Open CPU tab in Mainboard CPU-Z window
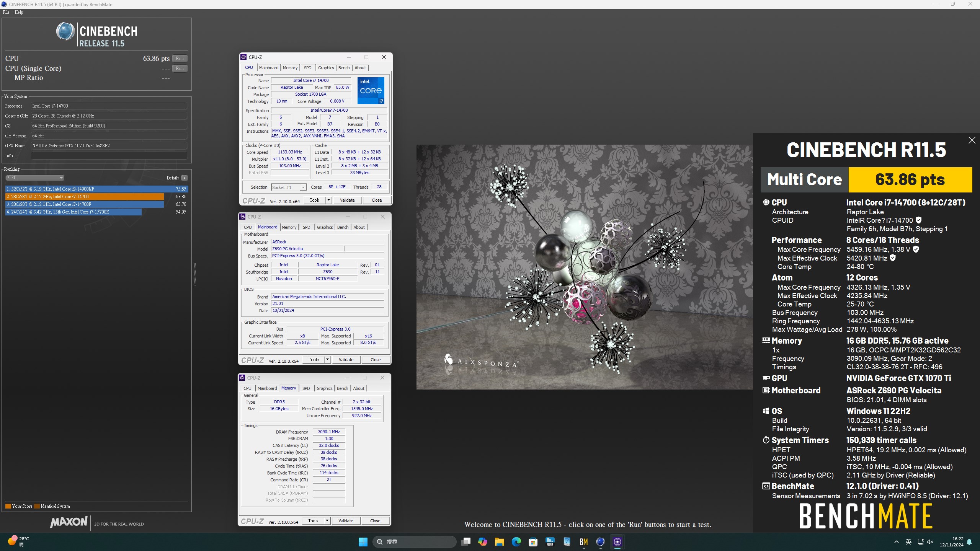The height and width of the screenshot is (551, 980). pos(248,227)
